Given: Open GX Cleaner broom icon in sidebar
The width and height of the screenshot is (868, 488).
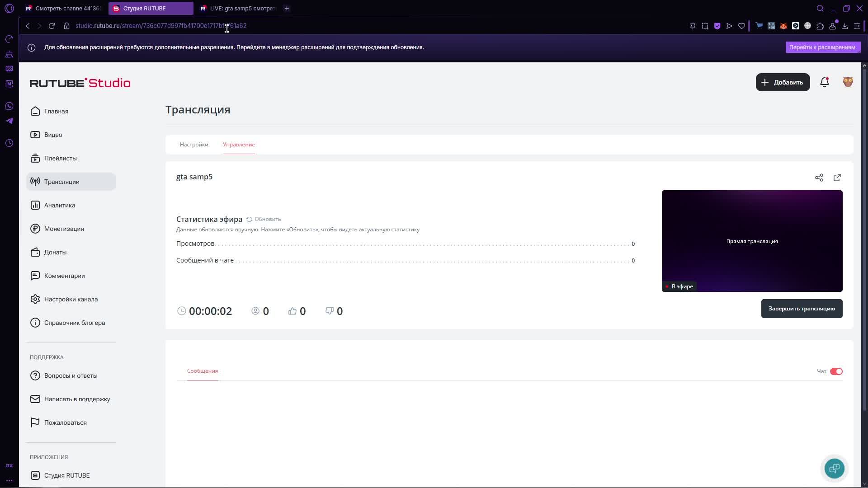Looking at the screenshot, I should (9, 54).
